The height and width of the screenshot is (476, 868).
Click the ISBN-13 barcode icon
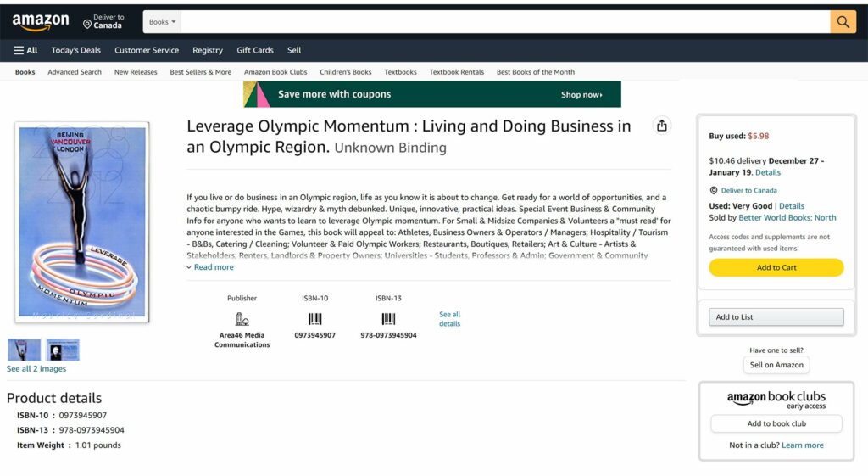click(388, 319)
